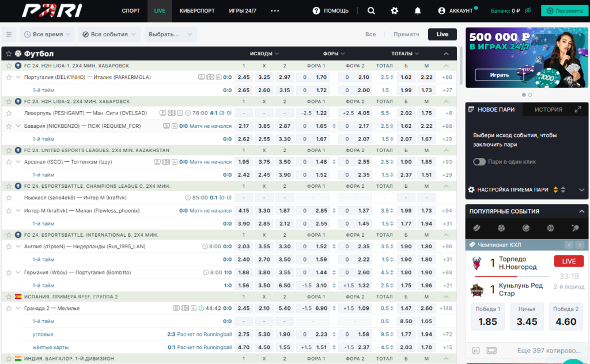Open ФОРЫ column dropdown
Screen dimensions: 590x364
point(334,54)
